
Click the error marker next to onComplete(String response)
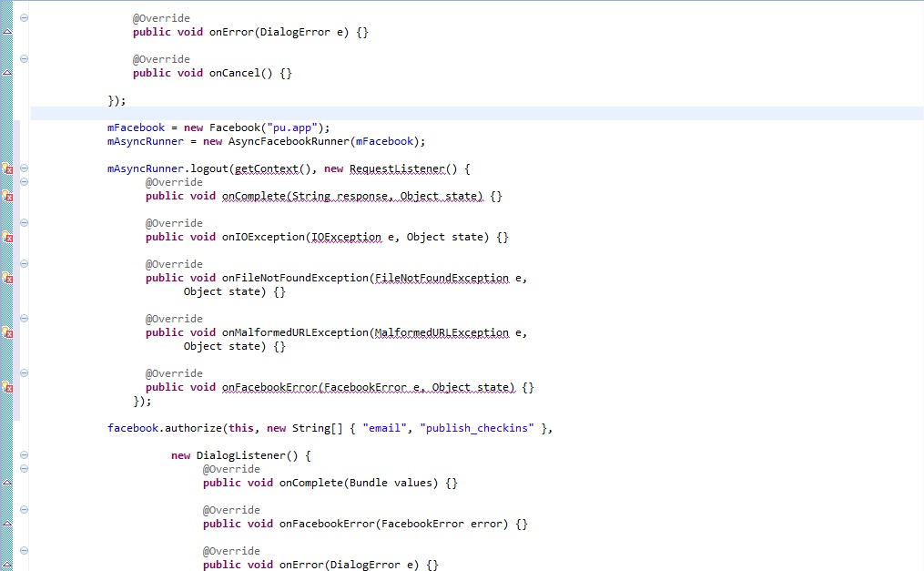pyautogui.click(x=6, y=196)
